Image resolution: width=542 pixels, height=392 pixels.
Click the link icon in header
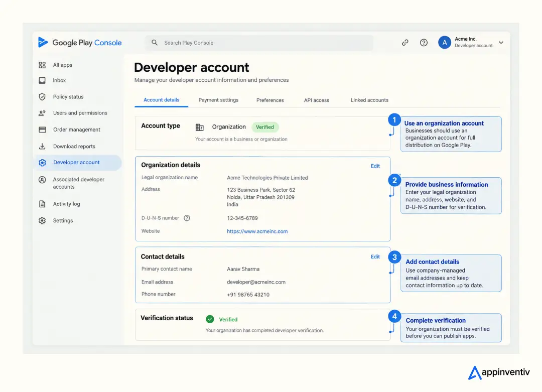click(x=405, y=43)
